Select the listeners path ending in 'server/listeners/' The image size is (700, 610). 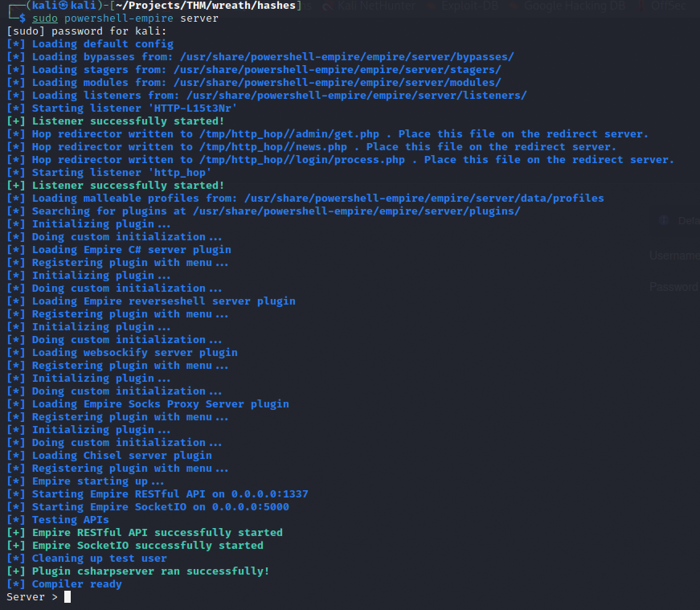tap(357, 96)
